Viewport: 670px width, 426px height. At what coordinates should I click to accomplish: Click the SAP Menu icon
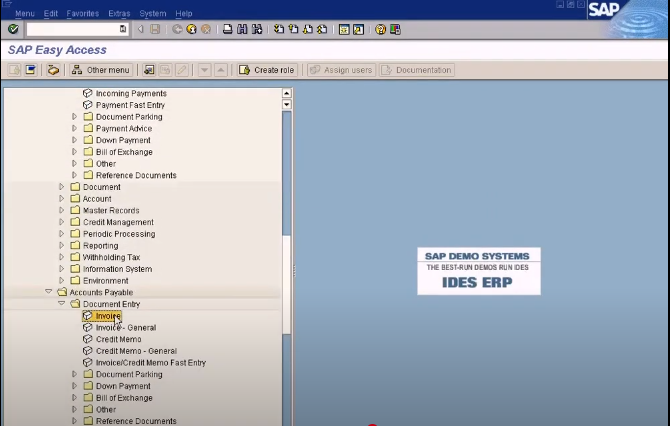[x=31, y=70]
